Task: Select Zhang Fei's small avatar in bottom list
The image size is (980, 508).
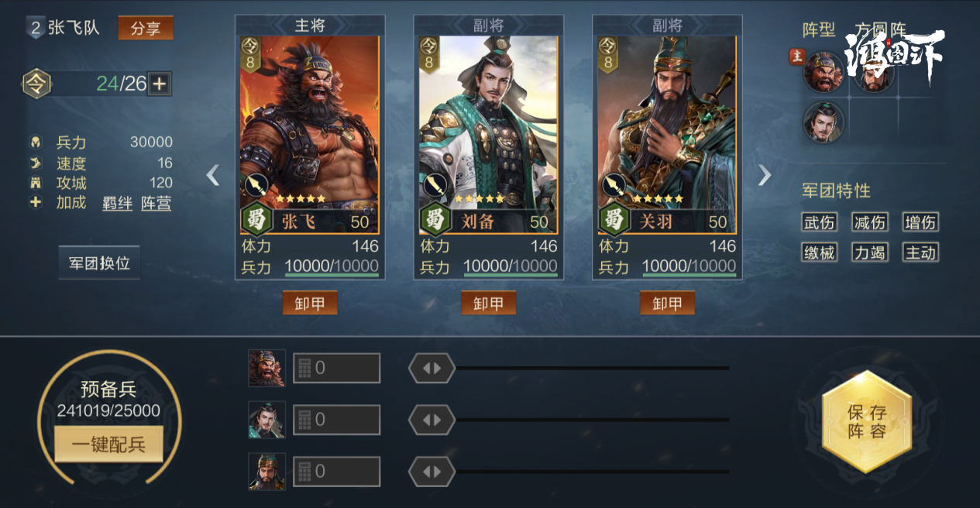Action: point(267,368)
